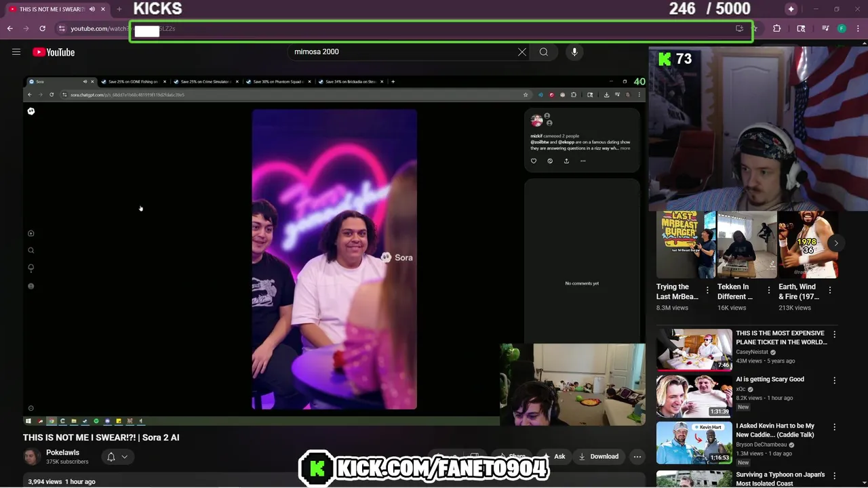Click Surviving a Typhoon on Japan's title
Screen dimensions: 868x488
(781, 479)
